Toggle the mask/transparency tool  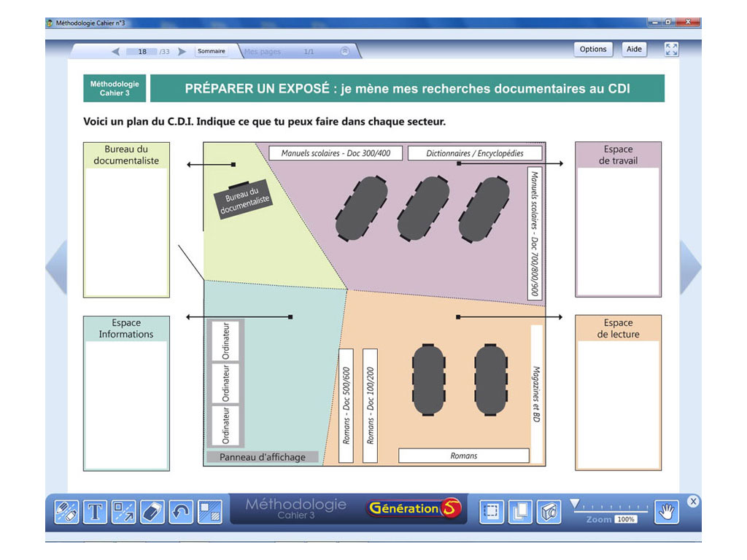210,512
